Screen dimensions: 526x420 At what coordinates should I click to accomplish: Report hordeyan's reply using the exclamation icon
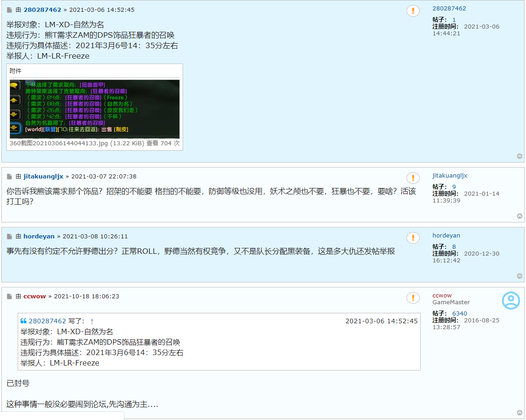(413, 237)
